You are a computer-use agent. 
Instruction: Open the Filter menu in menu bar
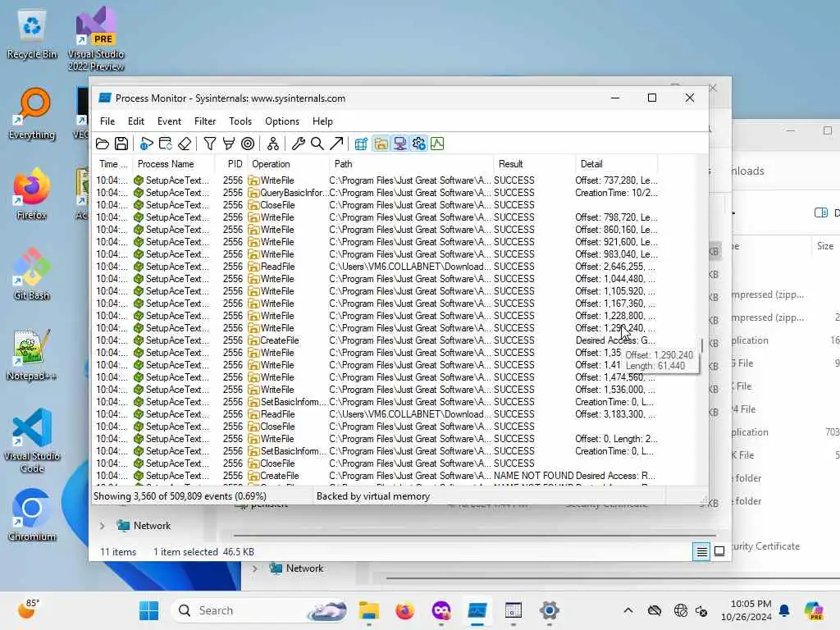[x=205, y=121]
